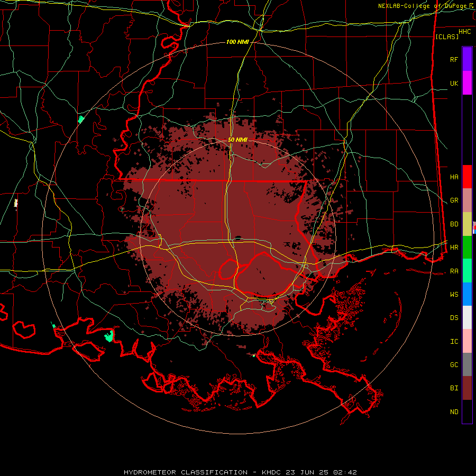Click the 'HYDROMETEOR CLASSIFICATION' caption text
The height and width of the screenshot is (476, 476).
186,472
